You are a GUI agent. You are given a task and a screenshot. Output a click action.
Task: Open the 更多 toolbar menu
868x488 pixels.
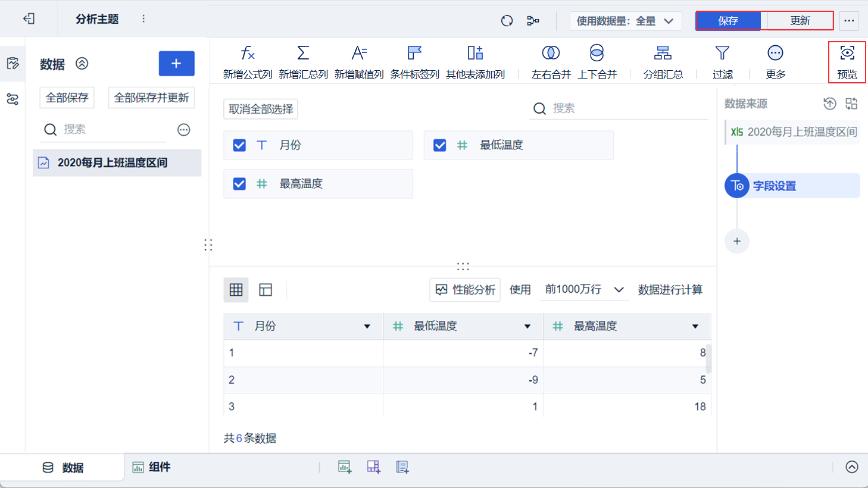(776, 62)
